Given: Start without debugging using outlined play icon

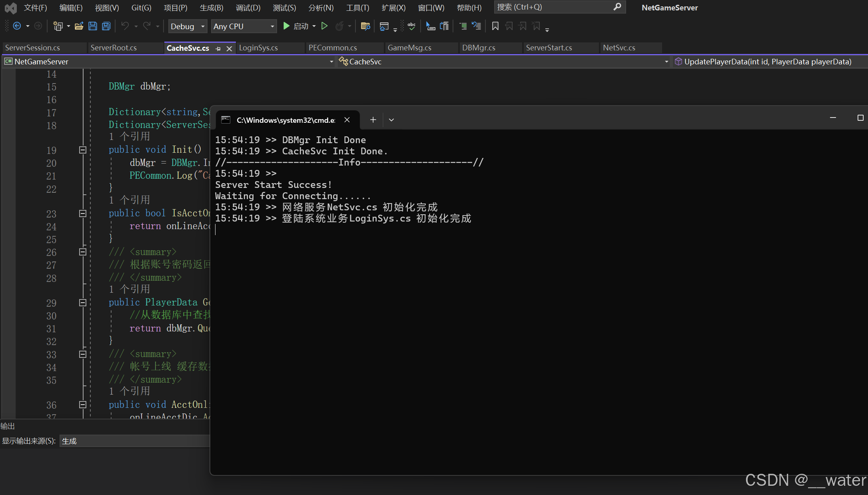Looking at the screenshot, I should [x=325, y=26].
